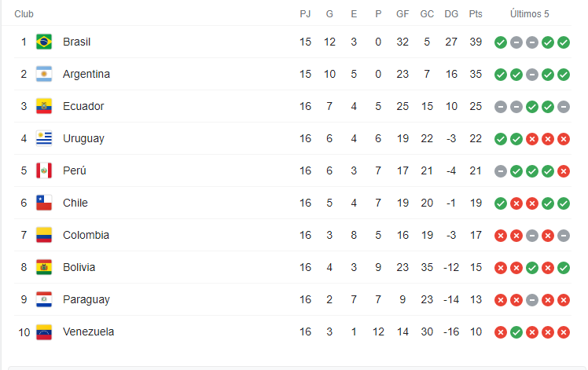Click the Argentina flag icon
Image resolution: width=588 pixels, height=370 pixels.
point(44,74)
